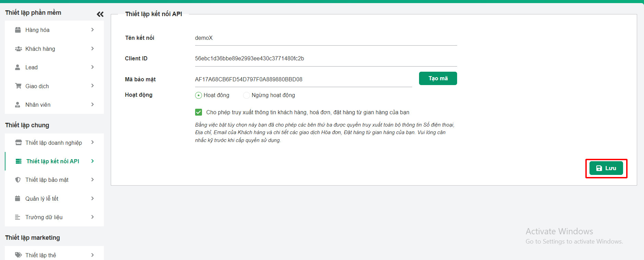Save settings with the Lưu button
This screenshot has height=260, width=644.
[606, 168]
